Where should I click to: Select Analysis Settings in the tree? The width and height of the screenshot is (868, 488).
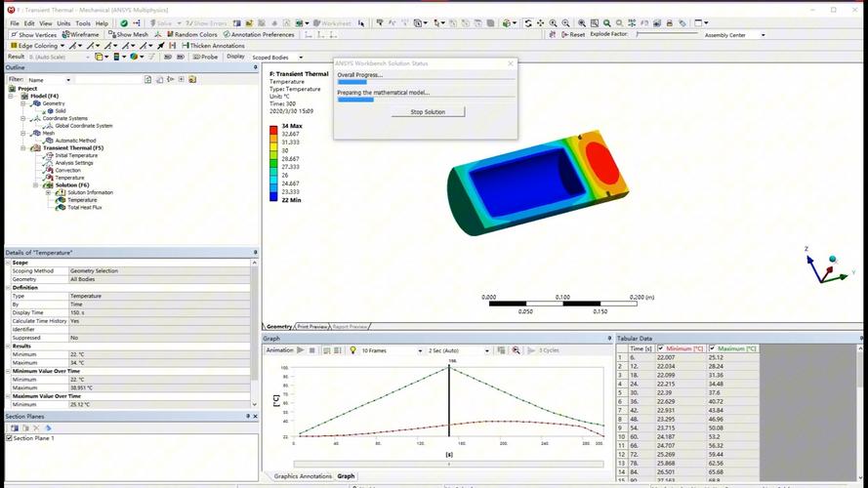(x=74, y=163)
